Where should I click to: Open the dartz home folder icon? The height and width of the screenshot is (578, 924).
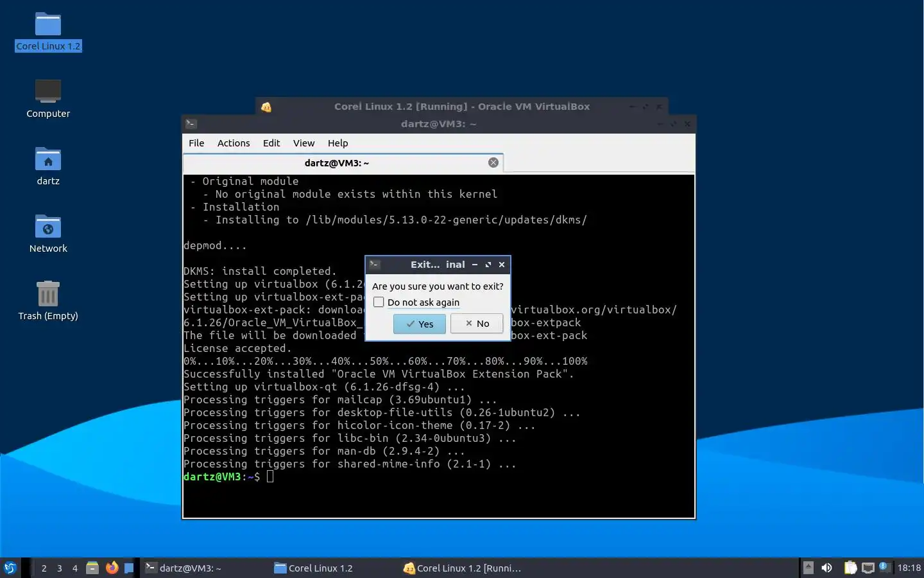48,166
